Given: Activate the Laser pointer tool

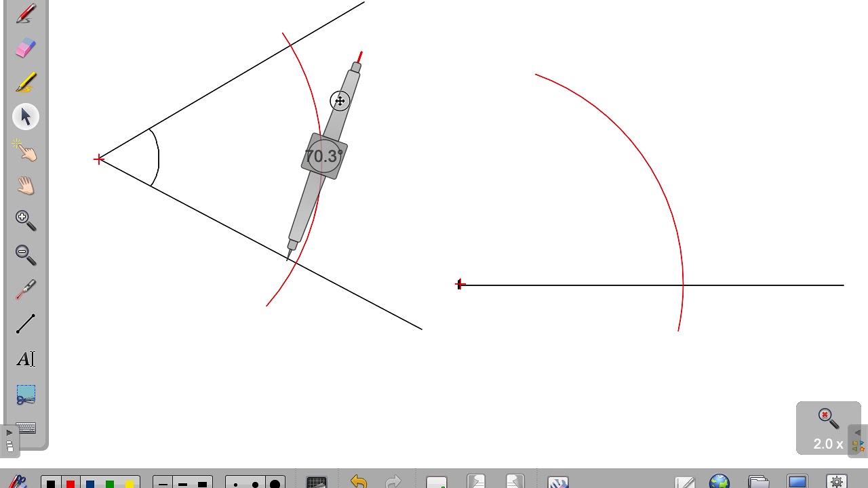Looking at the screenshot, I should point(26,289).
